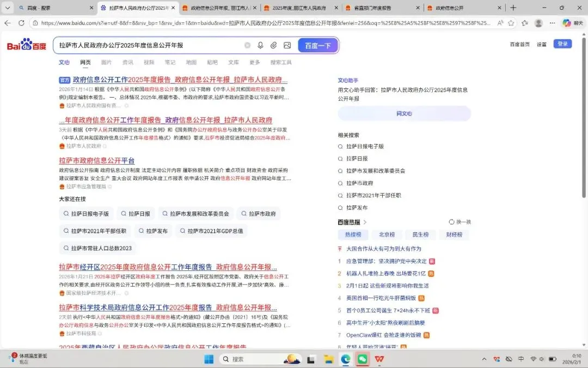Select the 文库 search category
The width and height of the screenshot is (588, 368).
pos(233,62)
